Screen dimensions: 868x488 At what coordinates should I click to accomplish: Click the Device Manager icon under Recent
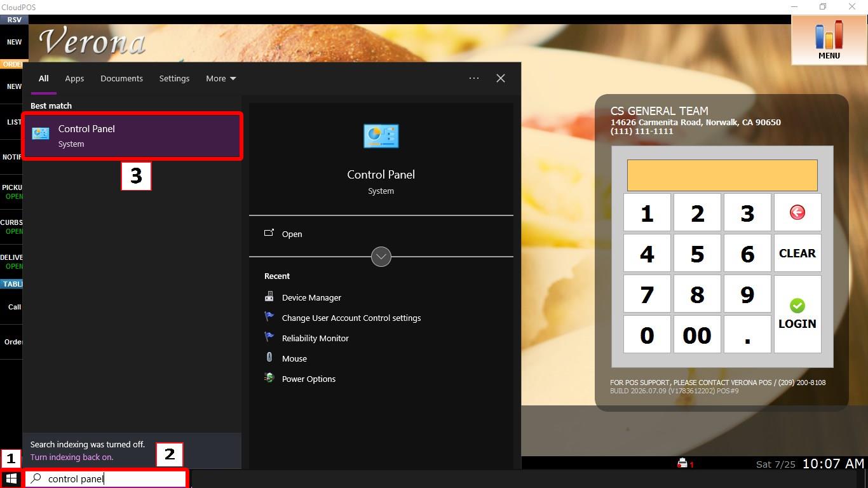click(269, 297)
